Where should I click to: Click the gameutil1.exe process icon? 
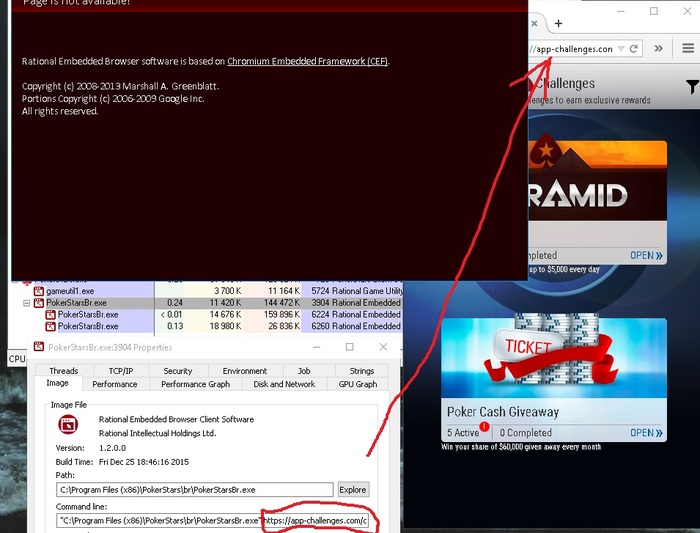[39, 291]
